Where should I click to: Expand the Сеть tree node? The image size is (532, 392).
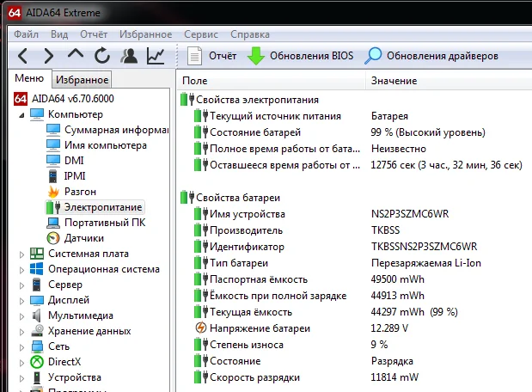point(21,347)
